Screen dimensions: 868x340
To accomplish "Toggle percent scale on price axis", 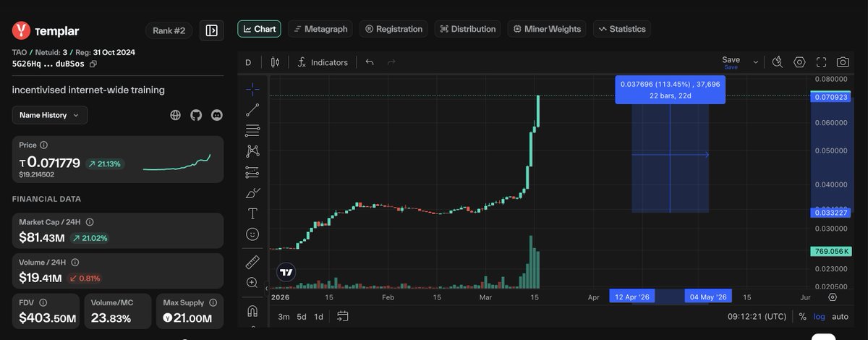I will [802, 316].
